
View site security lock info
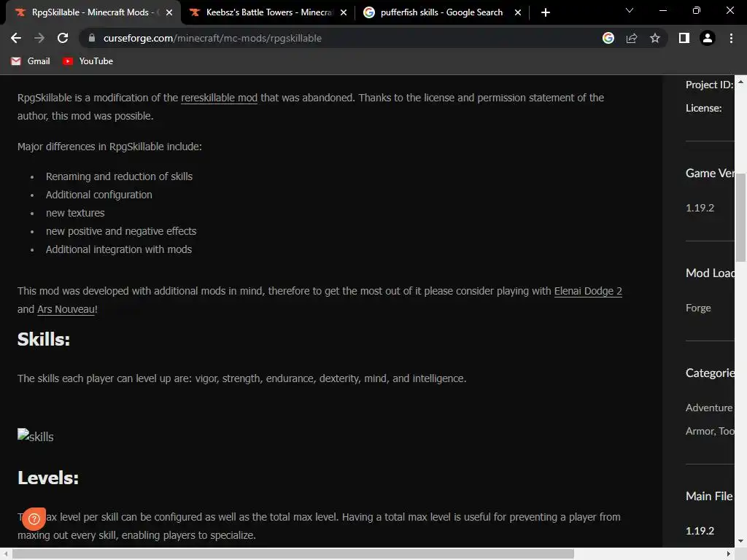[92, 38]
